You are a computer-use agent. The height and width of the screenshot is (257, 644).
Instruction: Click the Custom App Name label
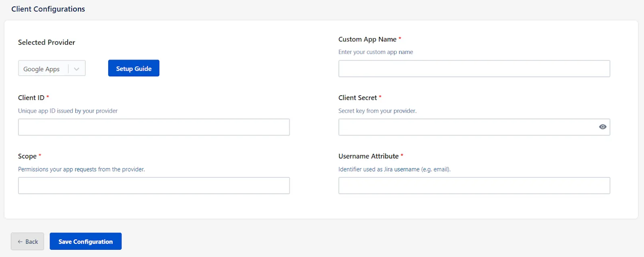tap(367, 39)
